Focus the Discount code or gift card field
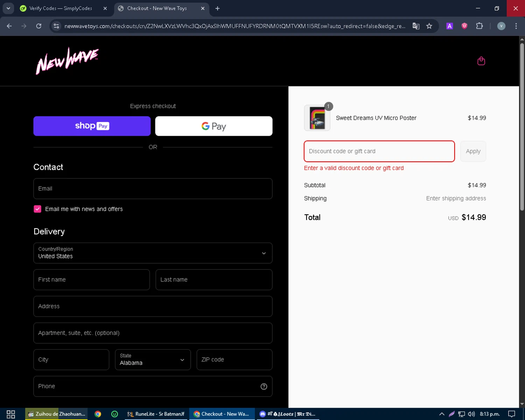This screenshot has height=420, width=525. pos(379,151)
